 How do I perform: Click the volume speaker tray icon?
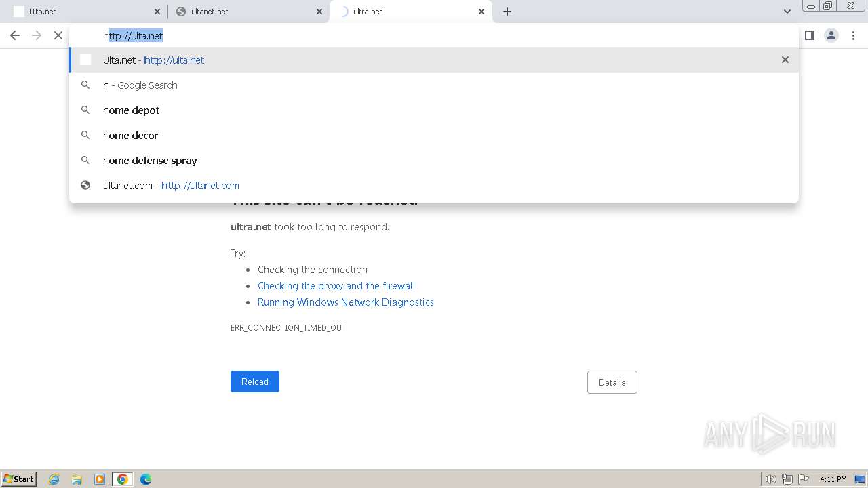click(770, 479)
